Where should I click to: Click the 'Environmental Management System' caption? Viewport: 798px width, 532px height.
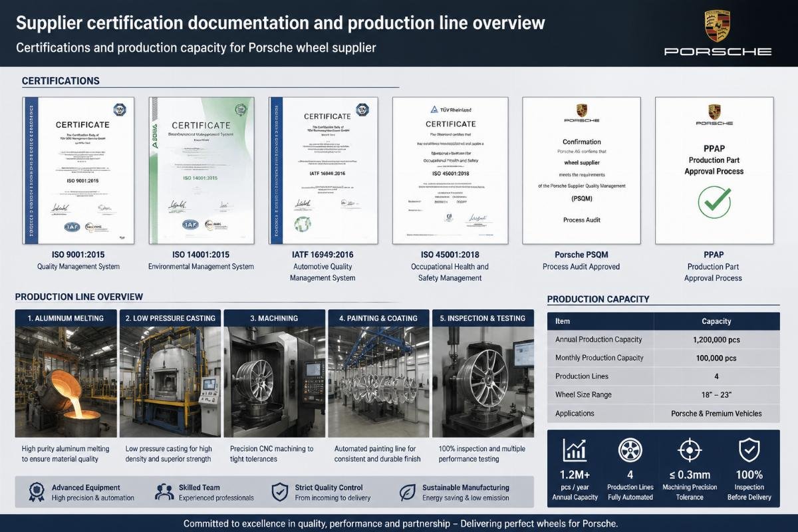201,267
